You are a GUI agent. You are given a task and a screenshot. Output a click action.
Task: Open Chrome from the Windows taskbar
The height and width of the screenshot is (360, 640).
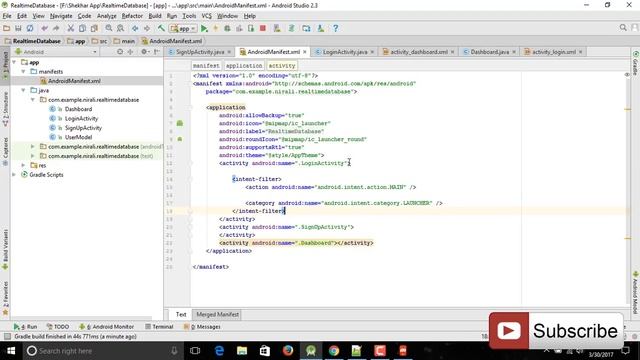(334, 351)
